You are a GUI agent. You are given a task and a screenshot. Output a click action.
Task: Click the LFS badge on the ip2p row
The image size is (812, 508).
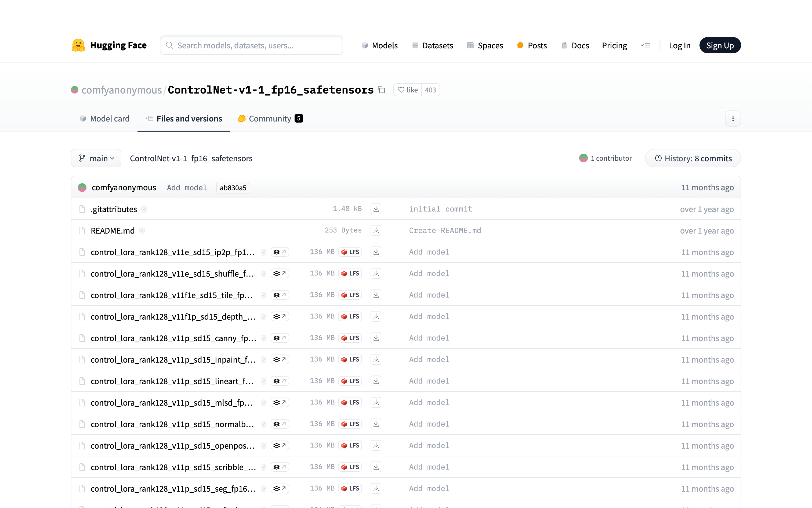(350, 252)
